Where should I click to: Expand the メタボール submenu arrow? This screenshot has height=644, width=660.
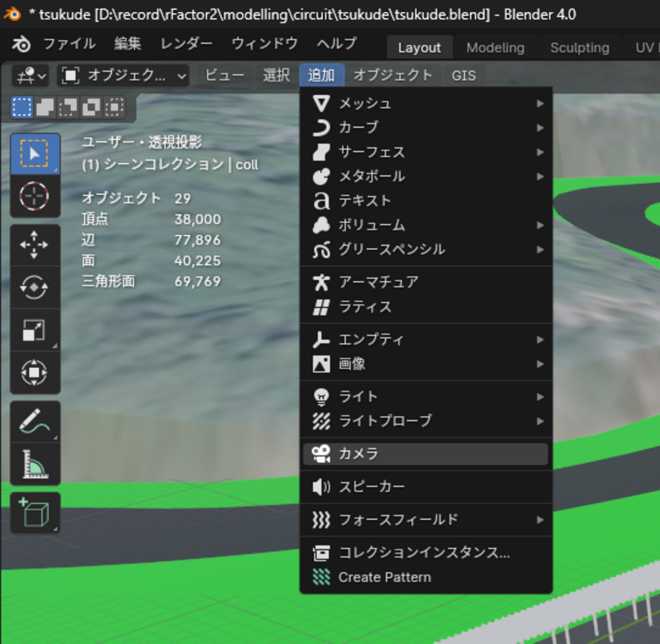[x=540, y=177]
